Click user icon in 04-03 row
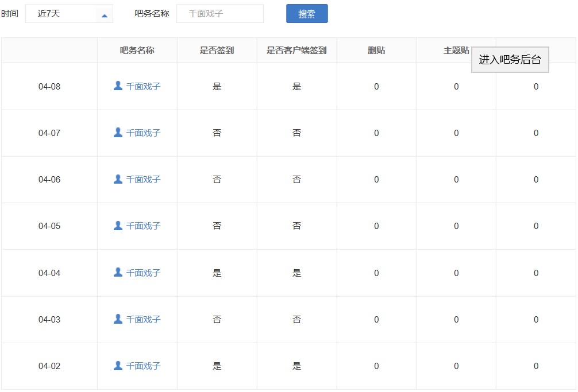Screen dimensions: 578x392 click(x=118, y=319)
